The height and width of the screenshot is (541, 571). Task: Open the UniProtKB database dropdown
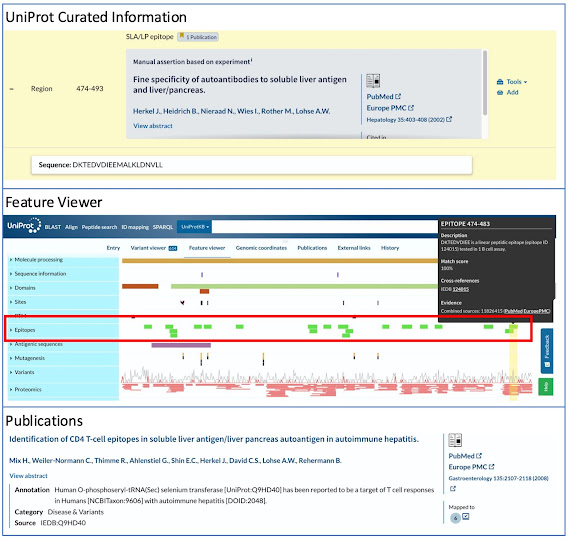coord(195,227)
